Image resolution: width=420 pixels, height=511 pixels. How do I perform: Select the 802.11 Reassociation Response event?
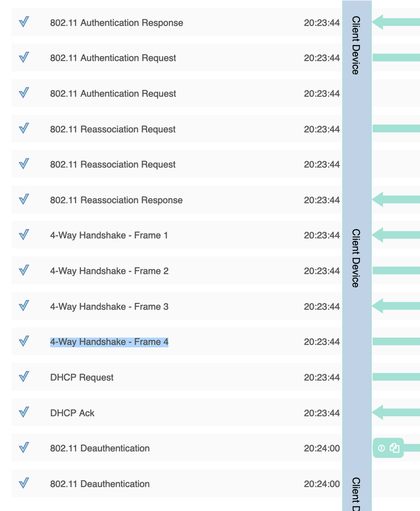point(116,201)
